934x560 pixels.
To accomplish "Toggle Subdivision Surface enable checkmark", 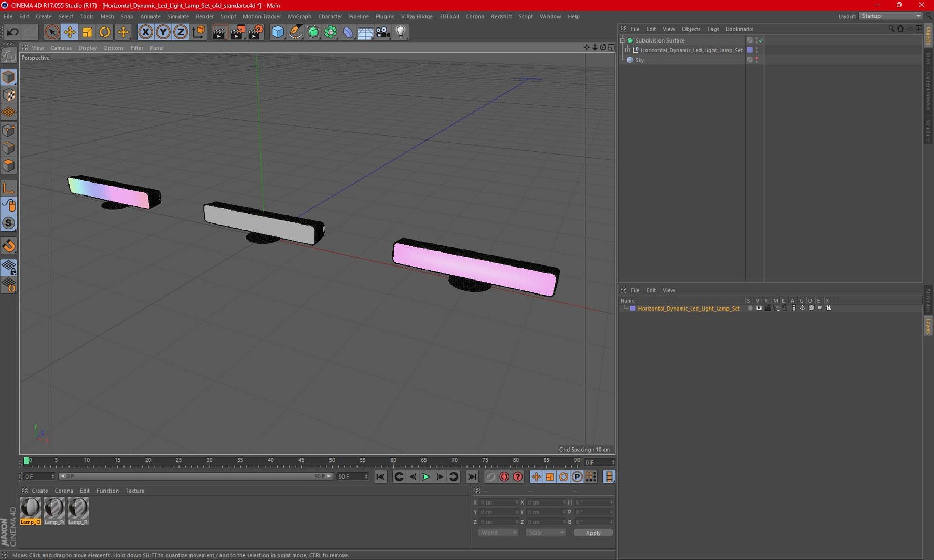I will point(761,40).
